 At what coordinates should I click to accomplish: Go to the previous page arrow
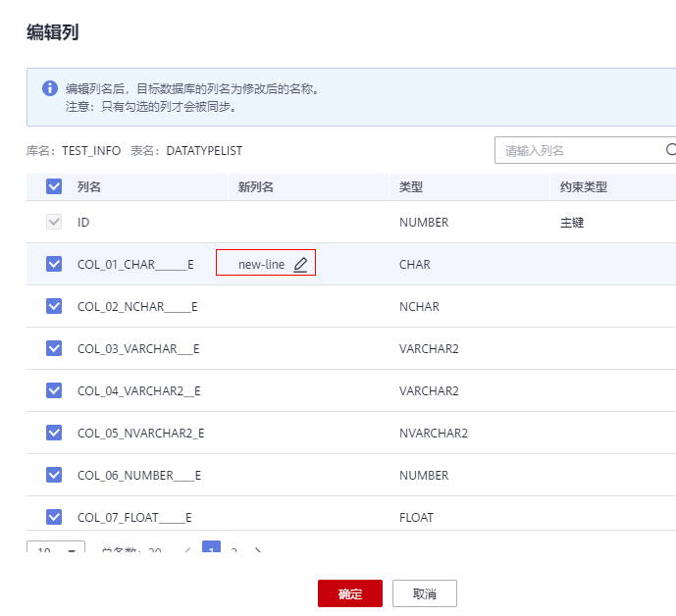[x=187, y=551]
